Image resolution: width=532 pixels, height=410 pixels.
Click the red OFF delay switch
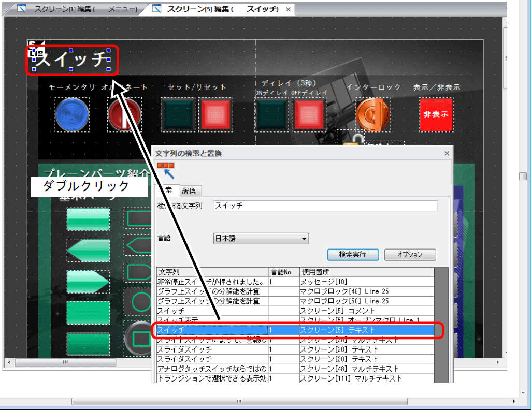[309, 114]
